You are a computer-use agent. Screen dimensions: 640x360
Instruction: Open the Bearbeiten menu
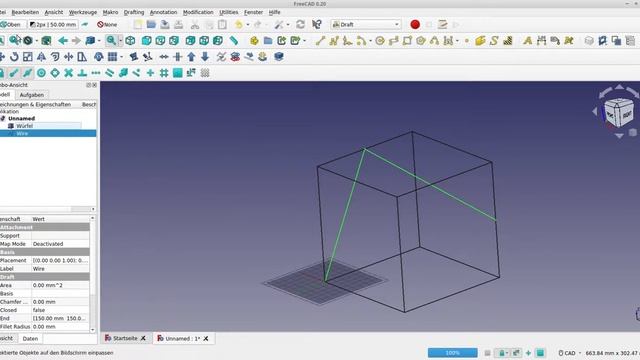pyautogui.click(x=25, y=12)
